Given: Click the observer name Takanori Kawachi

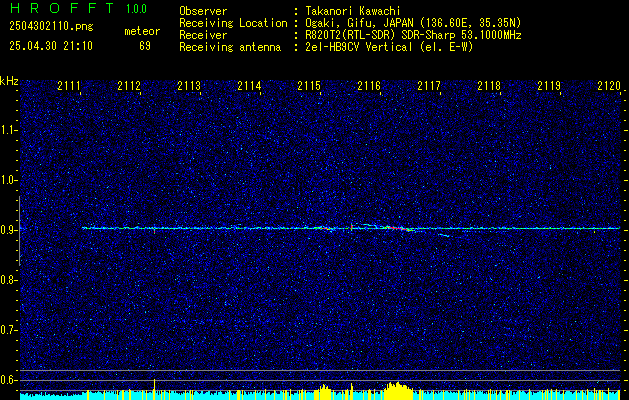Looking at the screenshot, I should [x=354, y=11].
